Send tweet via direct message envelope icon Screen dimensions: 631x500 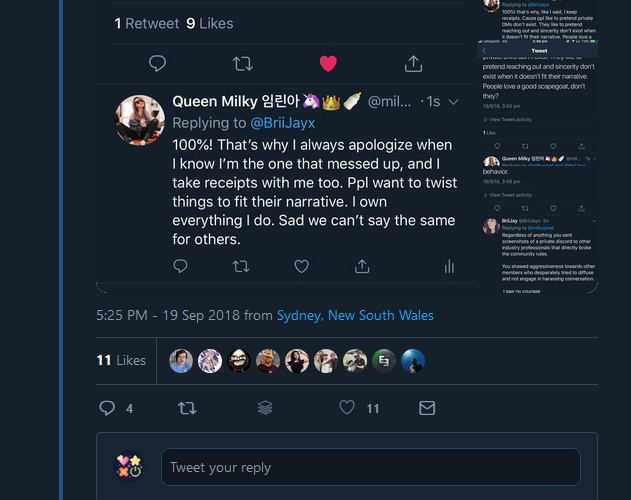pyautogui.click(x=427, y=408)
